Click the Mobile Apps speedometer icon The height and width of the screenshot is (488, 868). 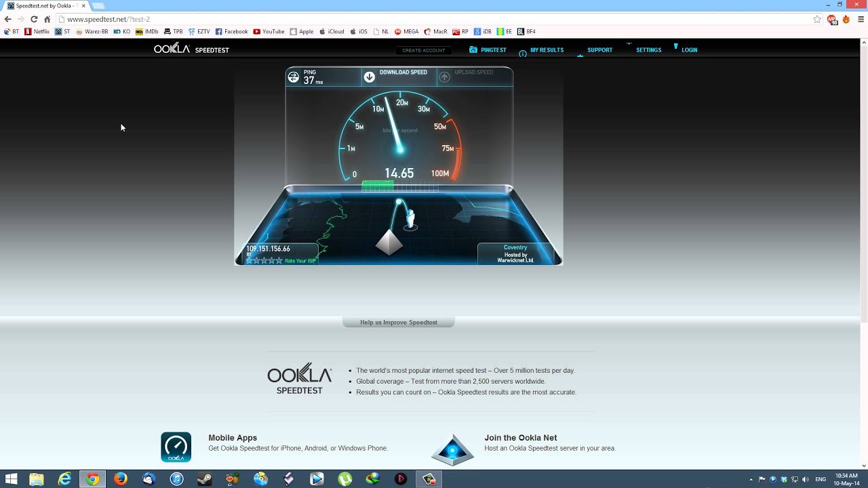pyautogui.click(x=176, y=447)
